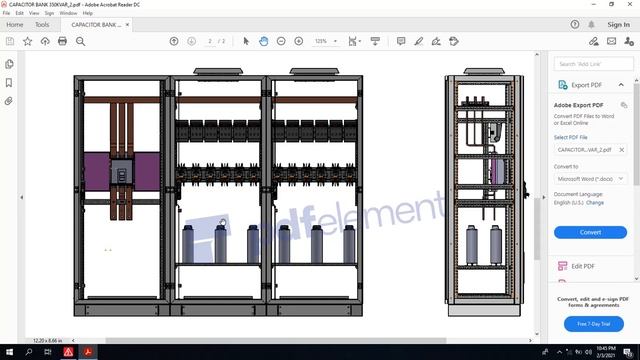Open the attachments paperclip panel

(x=9, y=101)
